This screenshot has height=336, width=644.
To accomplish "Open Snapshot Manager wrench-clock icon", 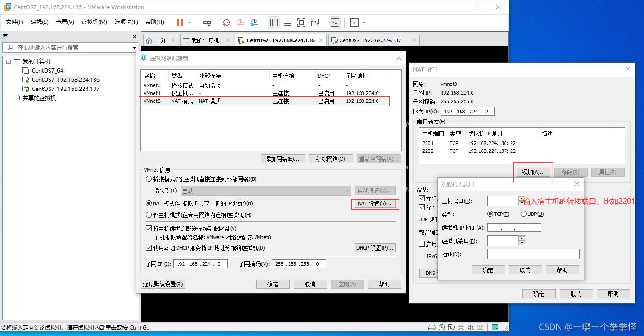I will coord(254,22).
